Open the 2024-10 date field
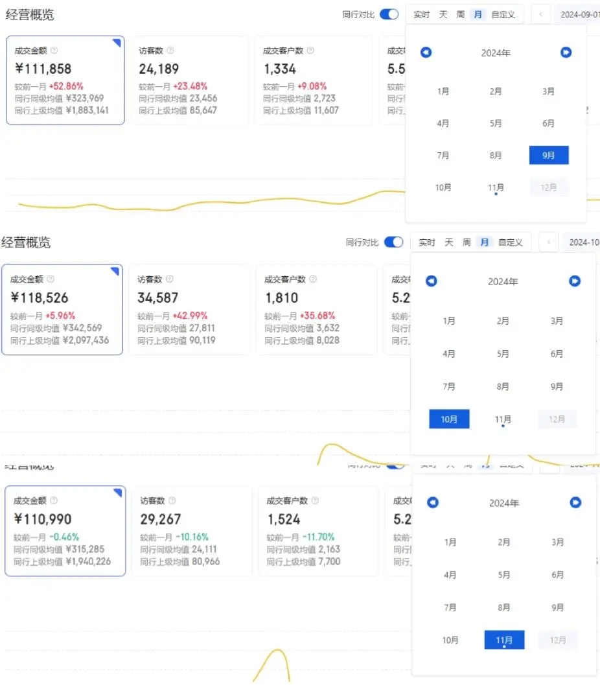This screenshot has width=600, height=700. 581,242
